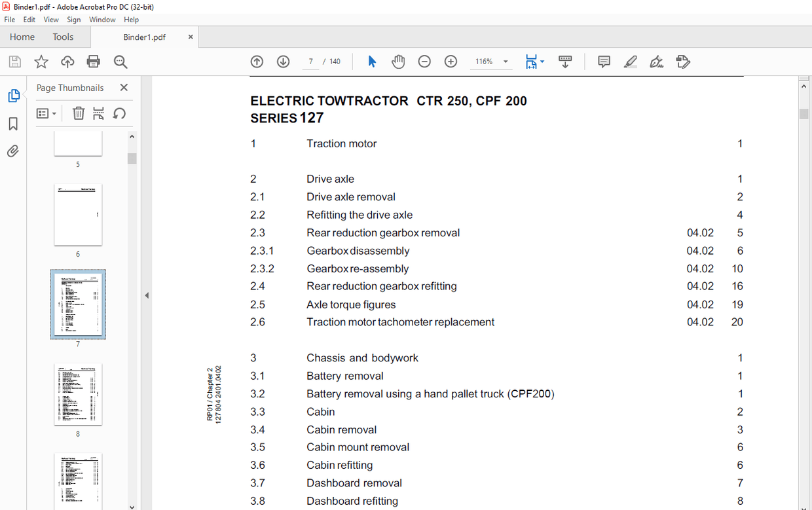
Task: Open the page display mode dropdown
Action: 535,61
